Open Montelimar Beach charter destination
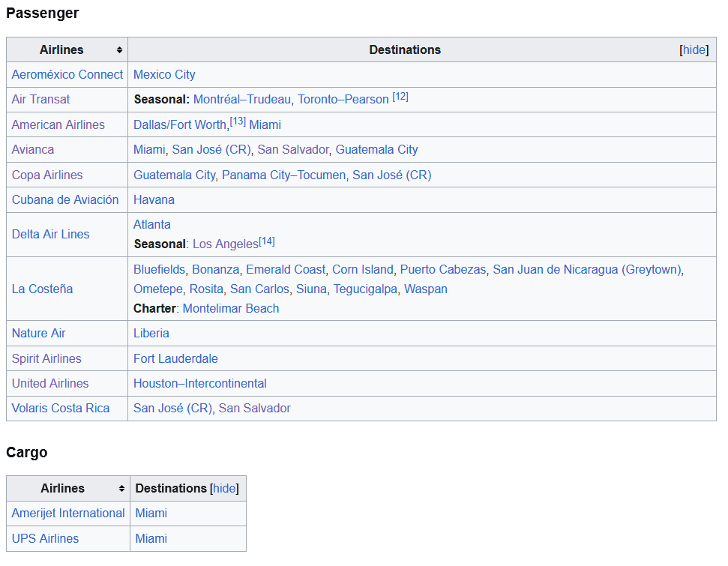 (x=231, y=308)
